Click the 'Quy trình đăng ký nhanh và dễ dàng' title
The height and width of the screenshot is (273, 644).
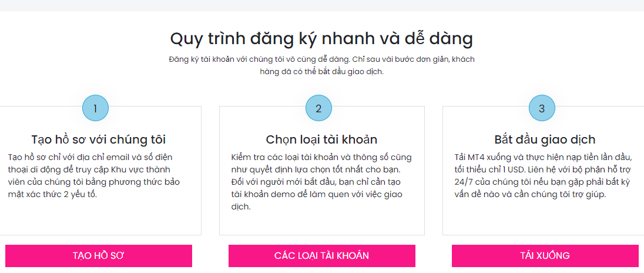pyautogui.click(x=321, y=39)
